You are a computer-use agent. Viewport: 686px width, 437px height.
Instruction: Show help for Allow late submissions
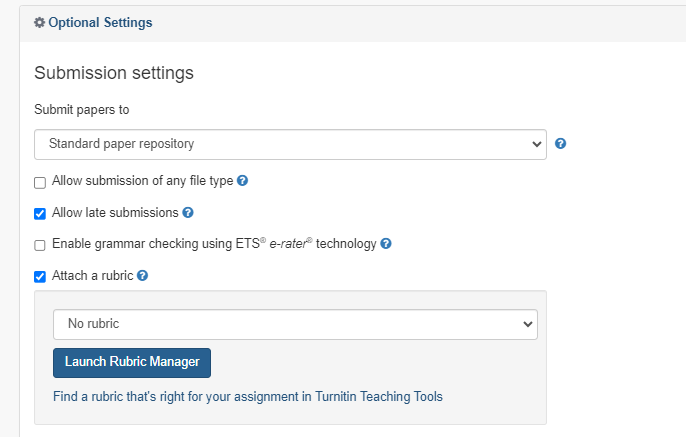(x=188, y=213)
